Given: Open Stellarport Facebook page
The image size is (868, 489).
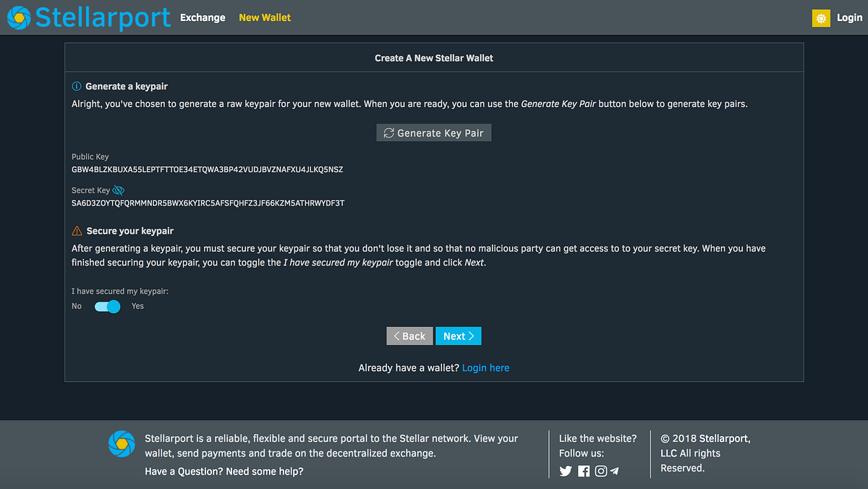Looking at the screenshot, I should (584, 471).
